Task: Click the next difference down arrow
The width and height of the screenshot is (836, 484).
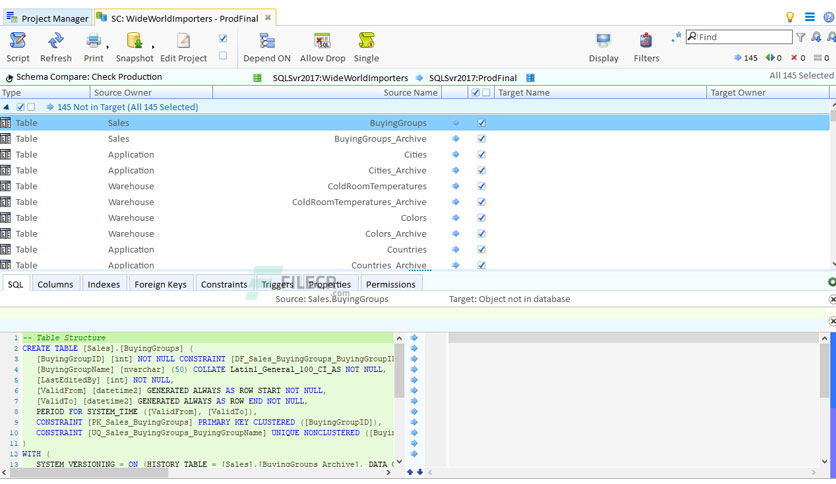Action: tap(420, 472)
